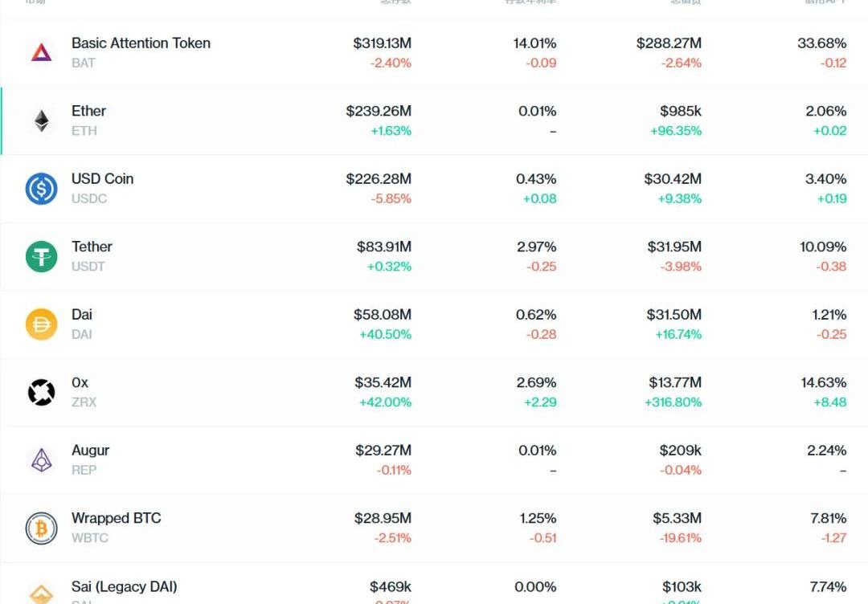The height and width of the screenshot is (604, 868).
Task: Select the BAT 33.68% borrow APY
Action: click(821, 43)
